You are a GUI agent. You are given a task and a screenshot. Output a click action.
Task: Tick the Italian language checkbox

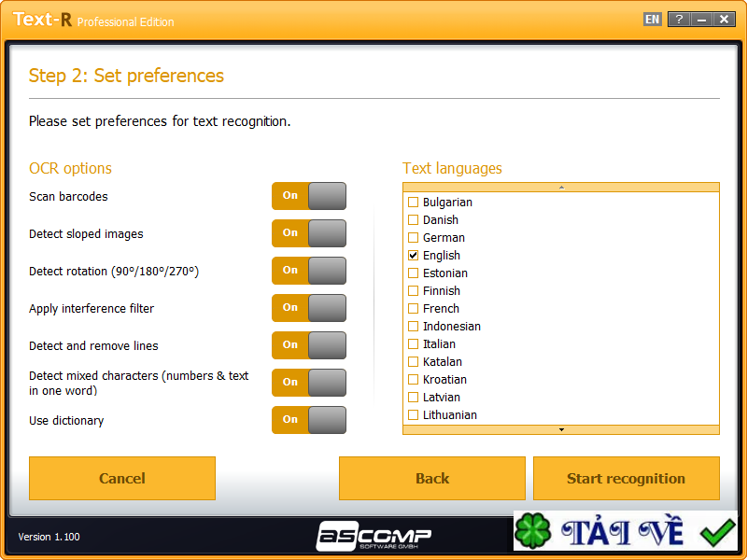pos(413,343)
